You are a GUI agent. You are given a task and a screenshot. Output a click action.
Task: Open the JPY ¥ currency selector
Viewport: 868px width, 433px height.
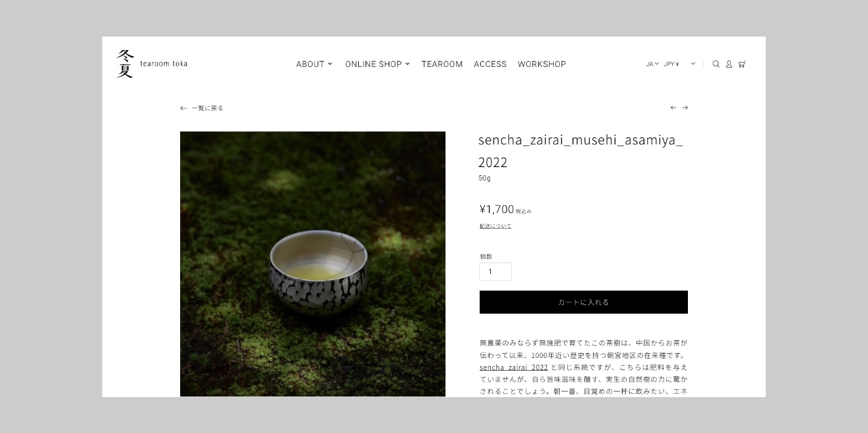(679, 64)
